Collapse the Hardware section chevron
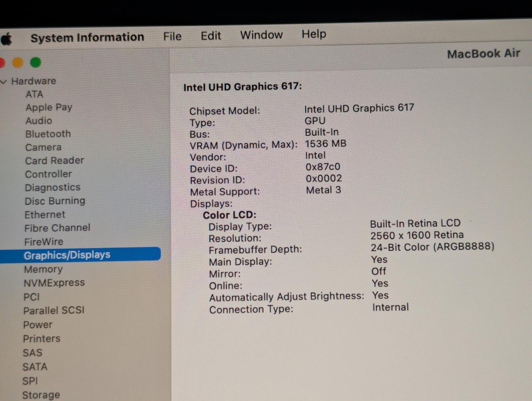Screen dimensions: 532x401 pyautogui.click(x=4, y=82)
